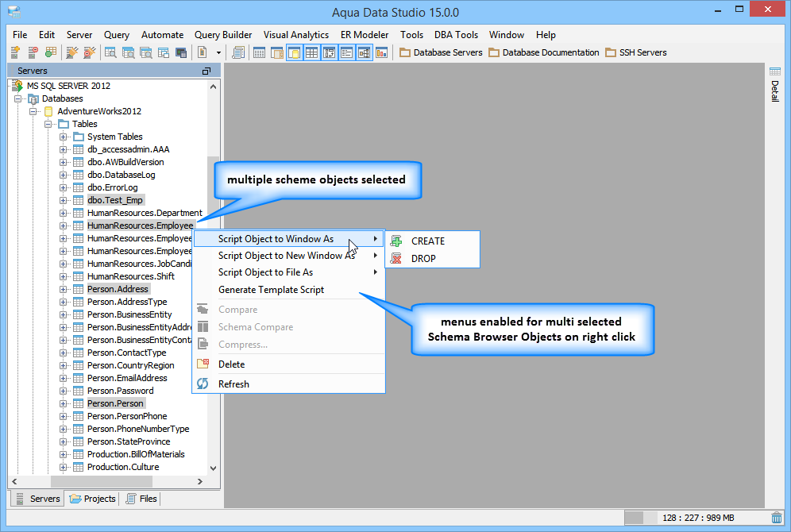Open the Automate menu

163,35
